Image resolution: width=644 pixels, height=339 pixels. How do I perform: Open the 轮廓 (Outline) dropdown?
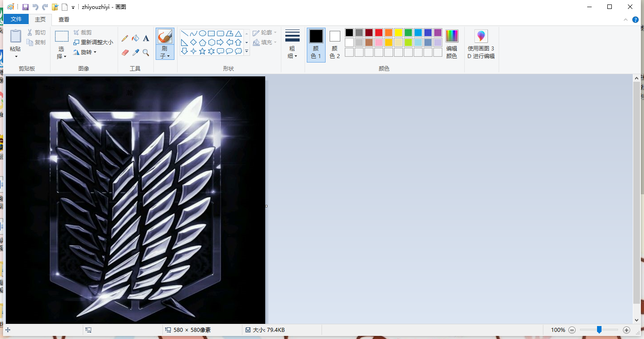pos(265,32)
